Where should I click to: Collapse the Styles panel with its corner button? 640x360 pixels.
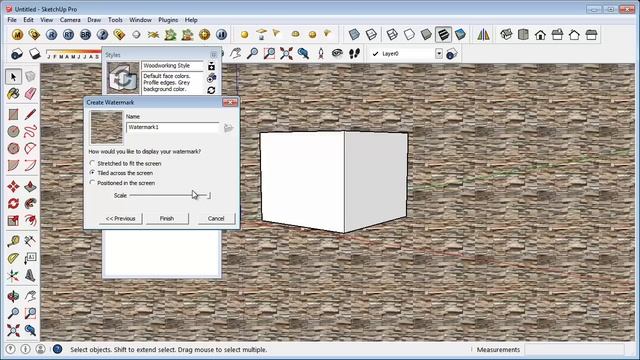[x=213, y=55]
